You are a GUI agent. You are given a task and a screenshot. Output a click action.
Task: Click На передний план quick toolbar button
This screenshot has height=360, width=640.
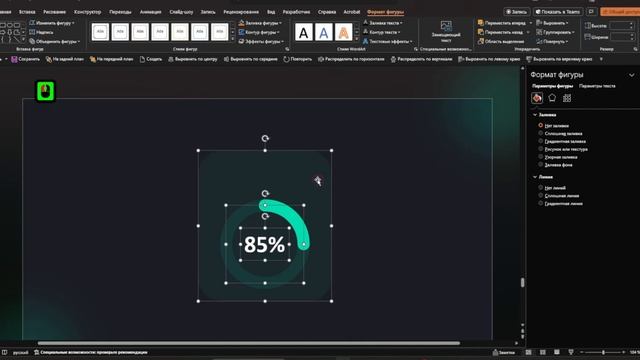pos(111,59)
